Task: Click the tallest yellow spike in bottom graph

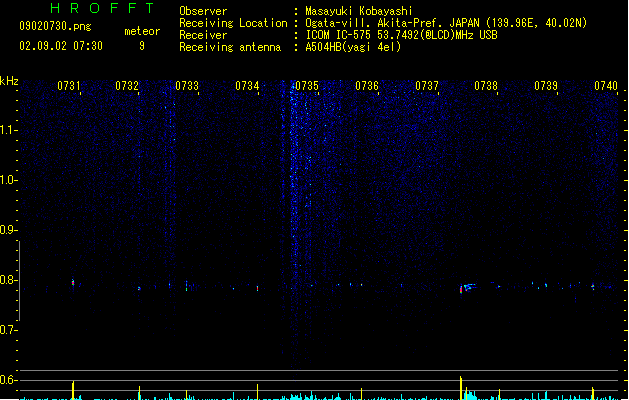Action: (461, 388)
